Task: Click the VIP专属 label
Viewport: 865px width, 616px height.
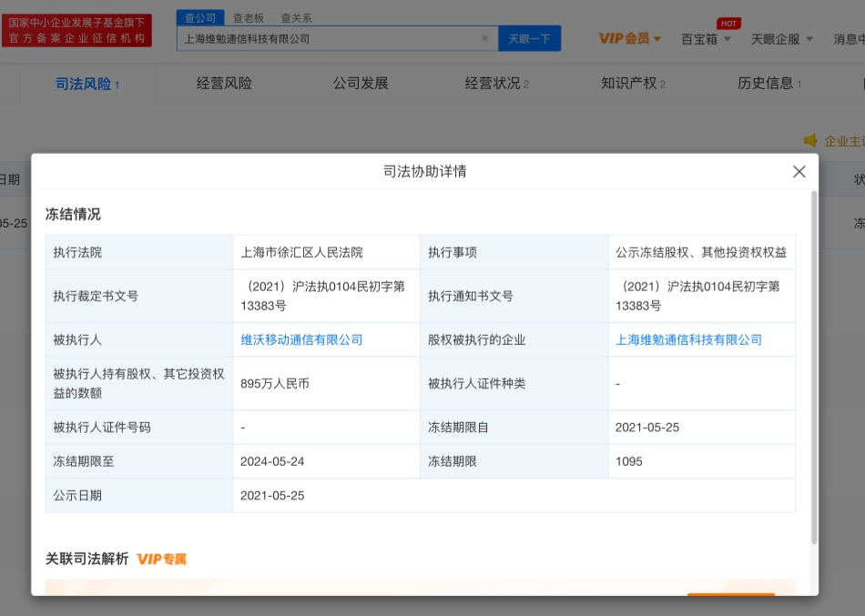Action: pyautogui.click(x=162, y=560)
